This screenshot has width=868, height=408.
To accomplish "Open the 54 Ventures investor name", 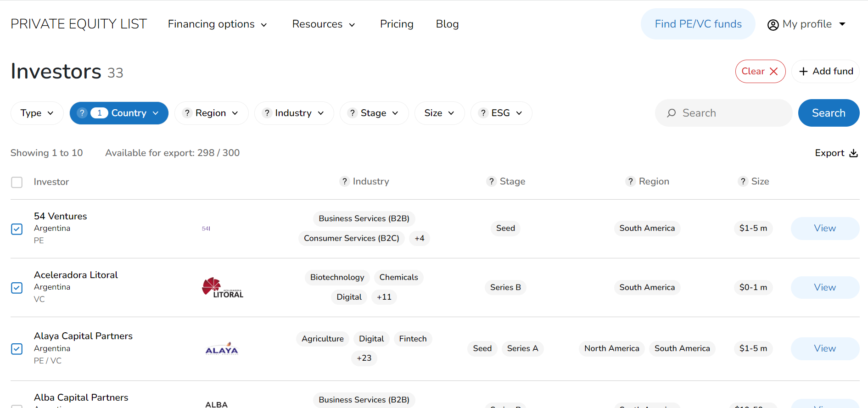I will (61, 216).
